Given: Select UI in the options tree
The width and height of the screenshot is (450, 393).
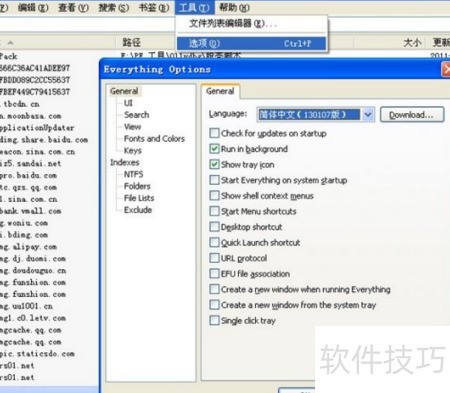Looking at the screenshot, I should point(128,103).
